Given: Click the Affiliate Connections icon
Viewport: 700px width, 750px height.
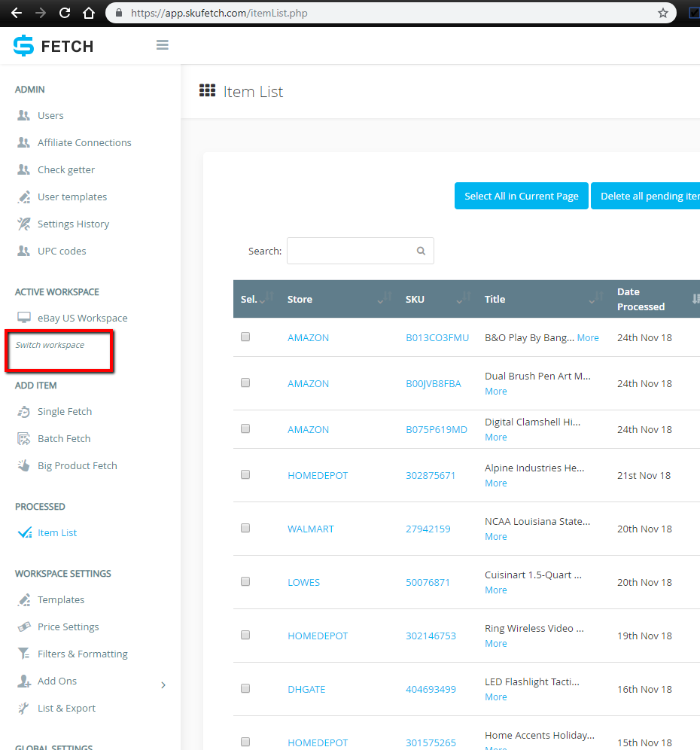Looking at the screenshot, I should (x=23, y=142).
